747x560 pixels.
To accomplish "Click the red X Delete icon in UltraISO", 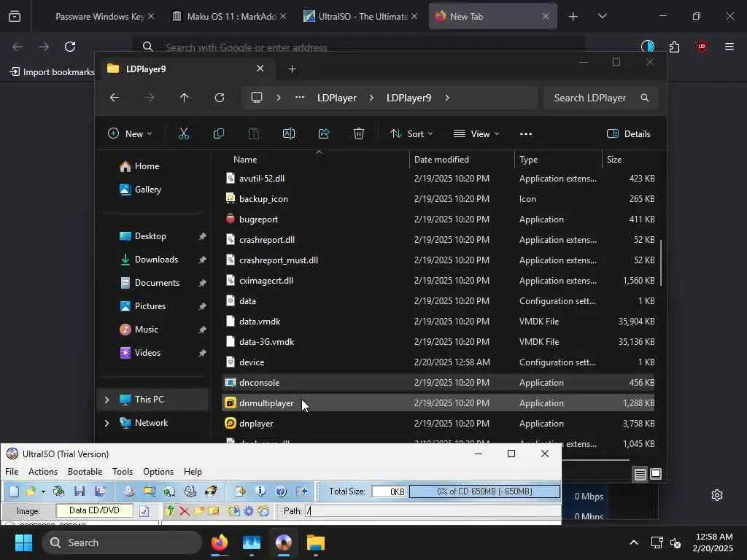I will [x=185, y=511].
